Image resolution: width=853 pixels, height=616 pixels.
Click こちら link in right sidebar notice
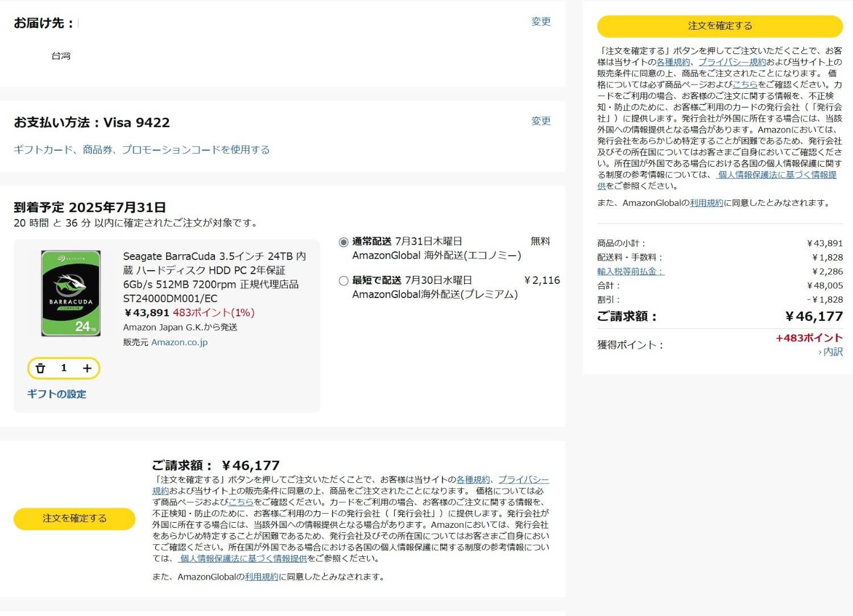pyautogui.click(x=745, y=84)
